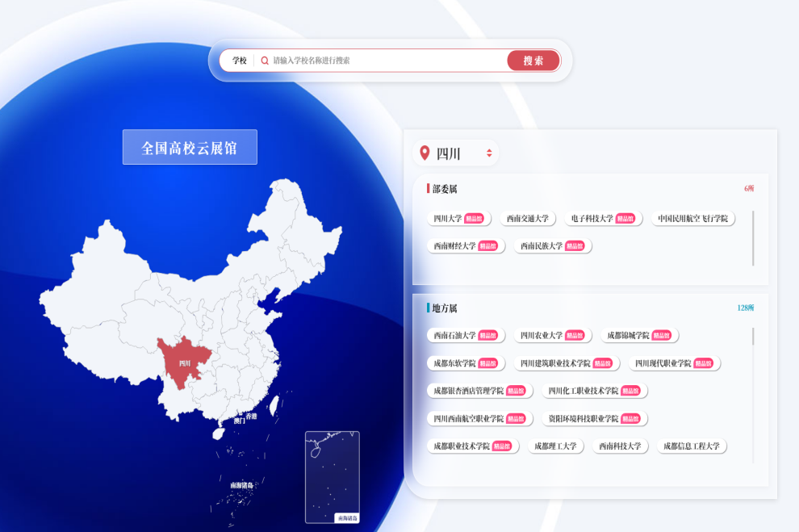Click 精品馆 badge on 四川现代职业学院

tap(704, 363)
